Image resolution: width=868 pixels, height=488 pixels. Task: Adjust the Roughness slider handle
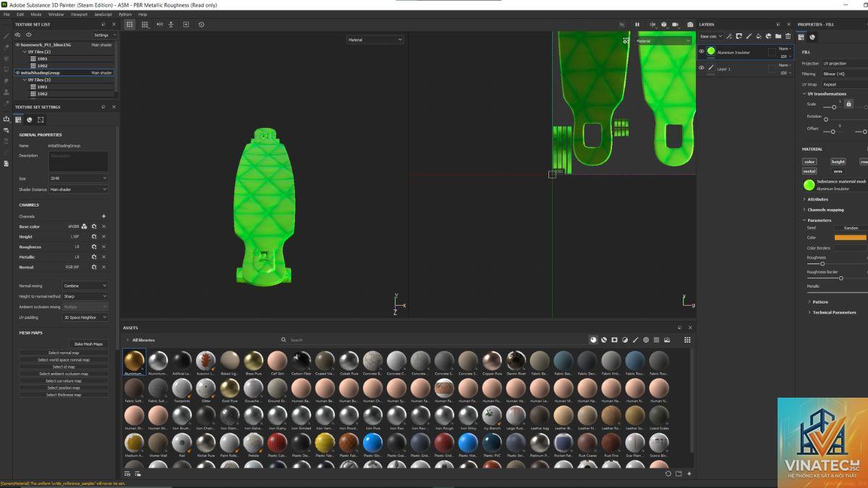click(822, 264)
